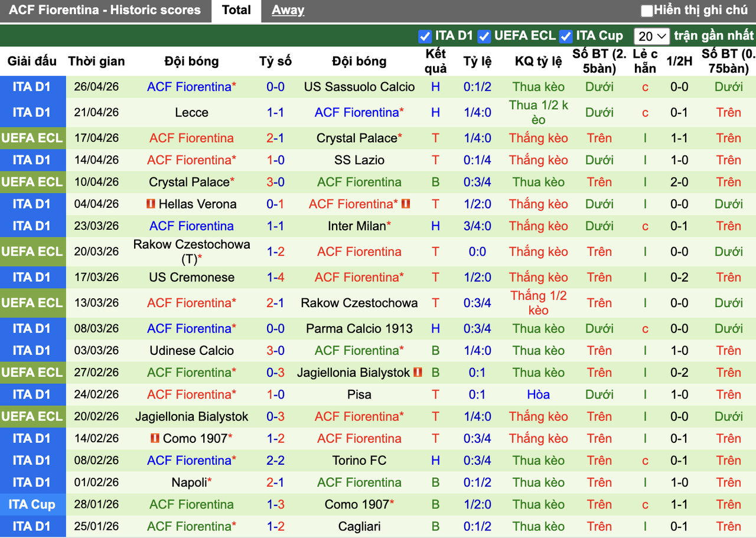
Task: Click the 'Kết quả' column header
Action: click(436, 61)
